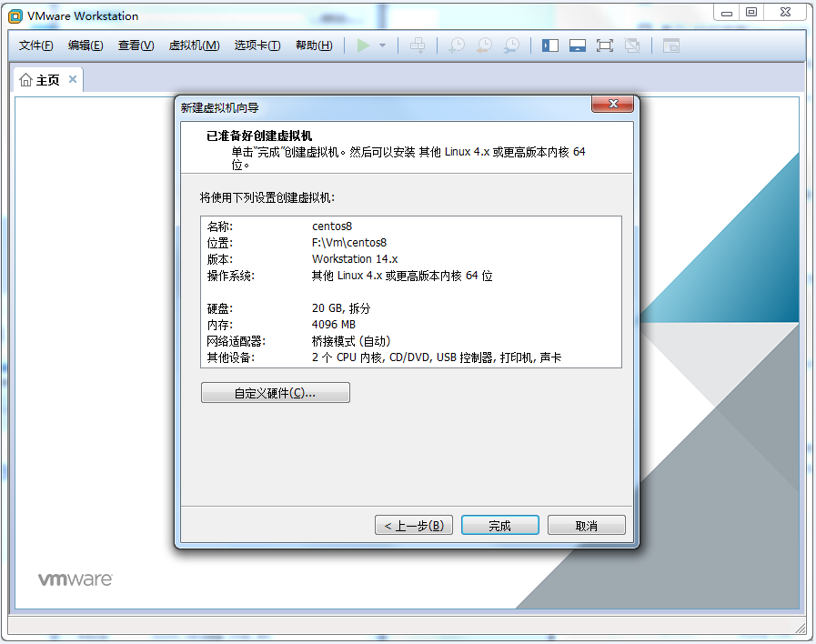Click the console view icon in toolbar
The image size is (816, 644).
coord(671,45)
